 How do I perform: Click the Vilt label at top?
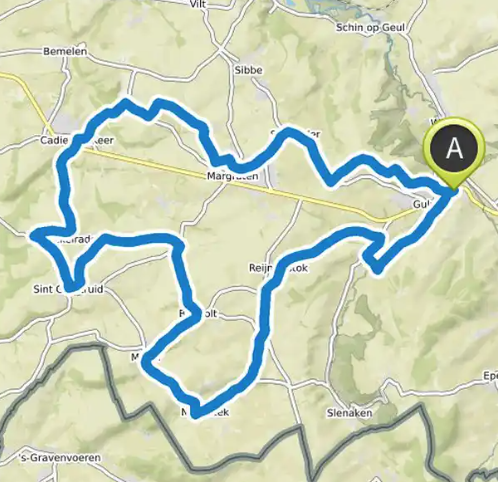pos(198,4)
